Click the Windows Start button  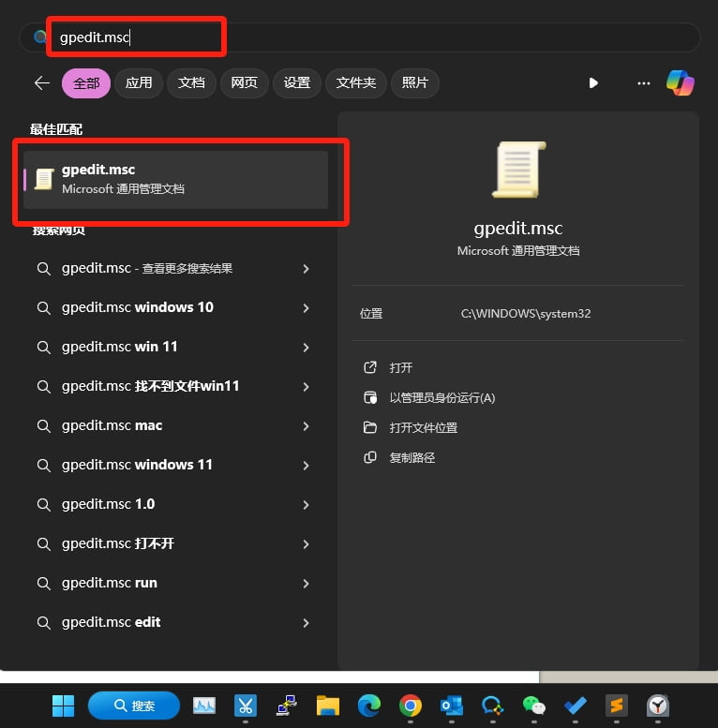tap(63, 706)
